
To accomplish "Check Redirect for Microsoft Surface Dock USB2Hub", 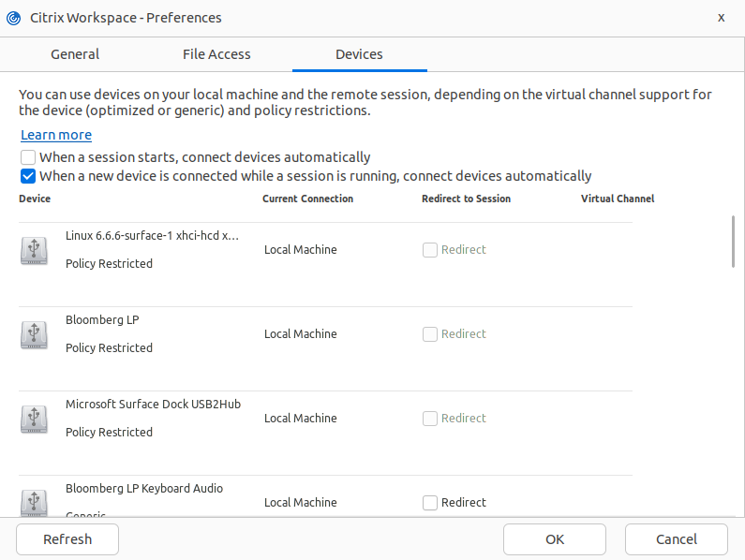I will pos(430,419).
